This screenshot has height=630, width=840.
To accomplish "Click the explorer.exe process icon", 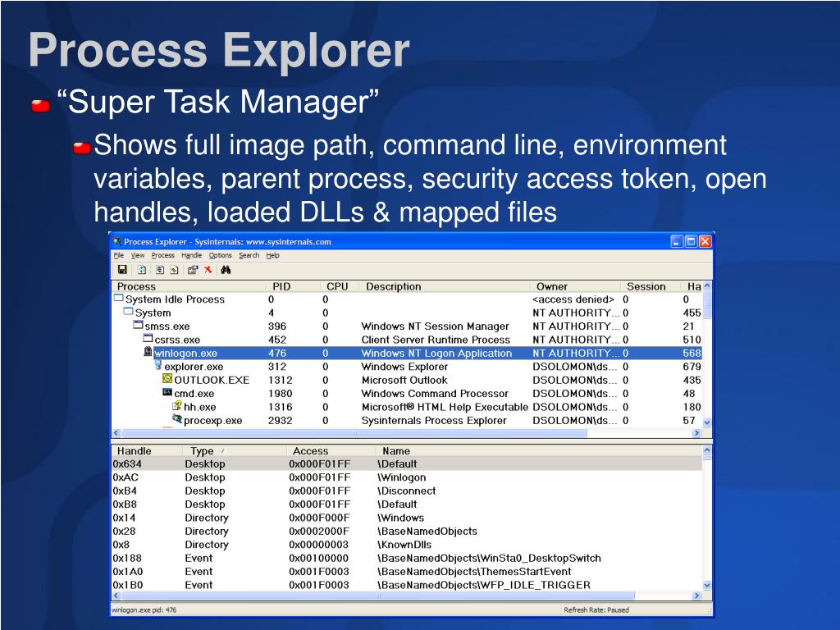I will [158, 365].
